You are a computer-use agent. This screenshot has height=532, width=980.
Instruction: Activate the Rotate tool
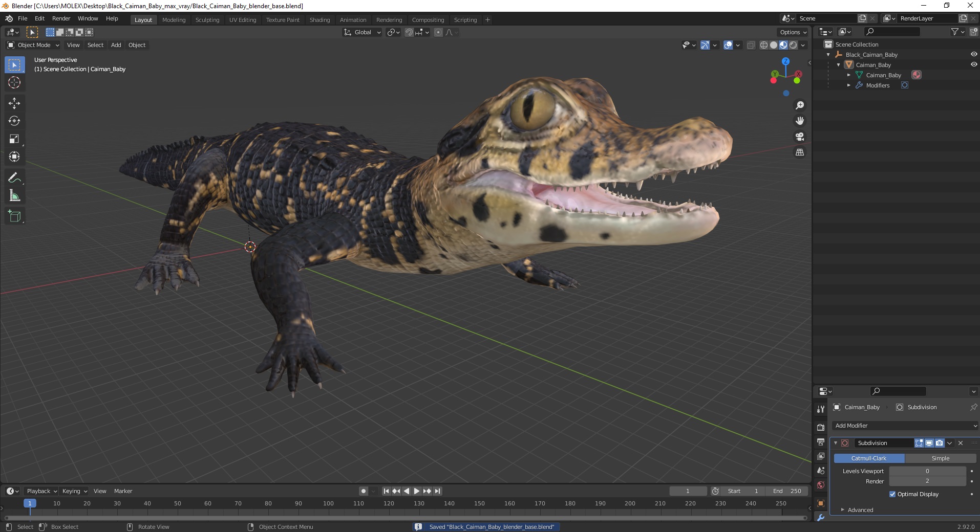click(x=14, y=121)
